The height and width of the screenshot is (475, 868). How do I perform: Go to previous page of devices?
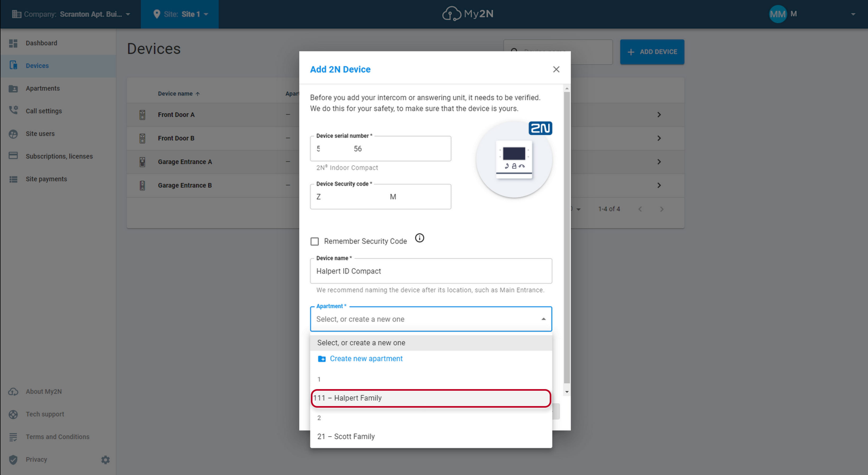pyautogui.click(x=640, y=209)
